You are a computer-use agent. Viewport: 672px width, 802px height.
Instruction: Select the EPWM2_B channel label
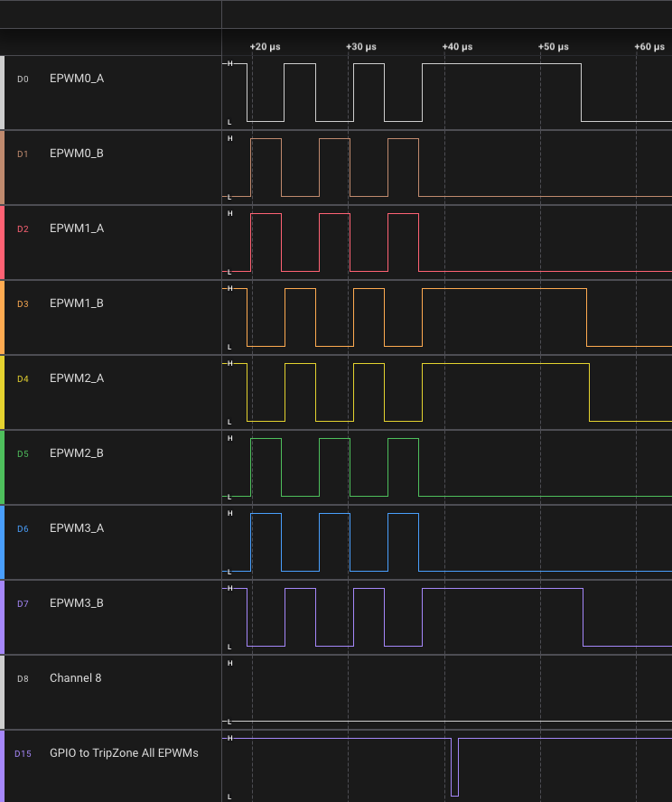click(x=77, y=453)
